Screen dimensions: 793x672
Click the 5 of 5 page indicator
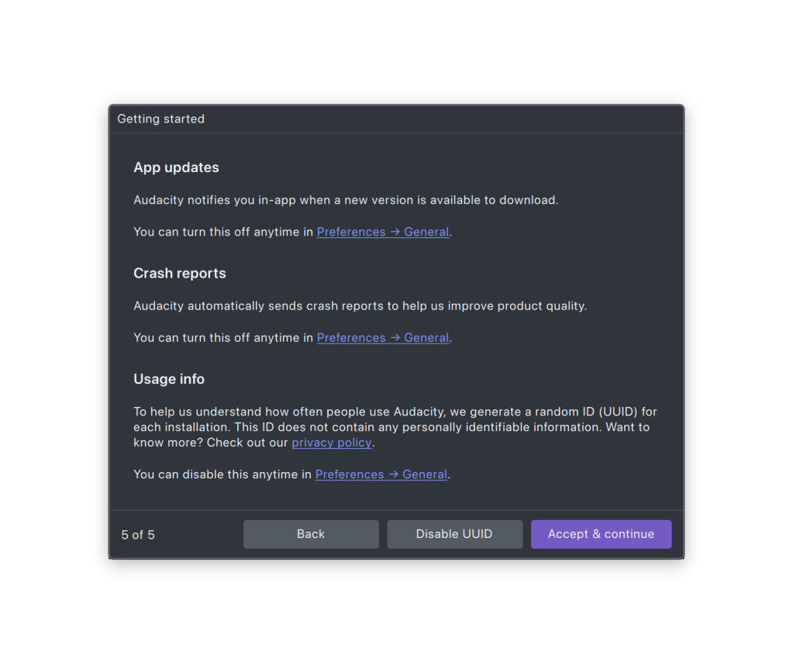pos(138,535)
